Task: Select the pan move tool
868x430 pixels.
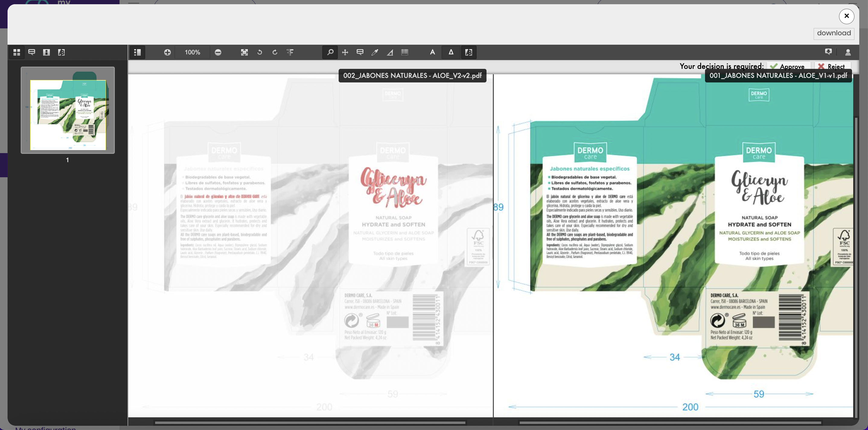Action: [x=345, y=52]
